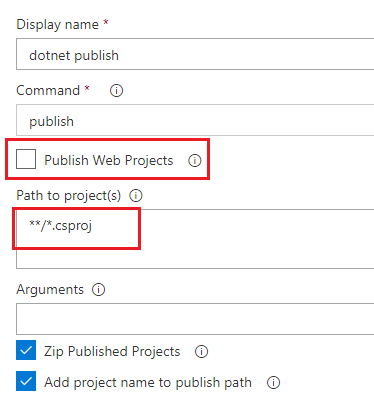
Task: Click into the **/*.csproj path text area
Action: [195, 239]
